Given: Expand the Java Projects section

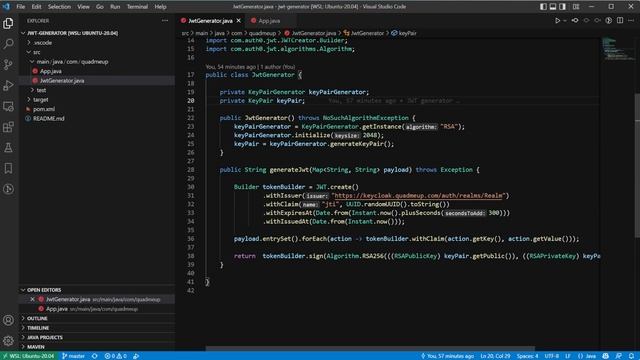Looking at the screenshot, I should pyautogui.click(x=97, y=337).
